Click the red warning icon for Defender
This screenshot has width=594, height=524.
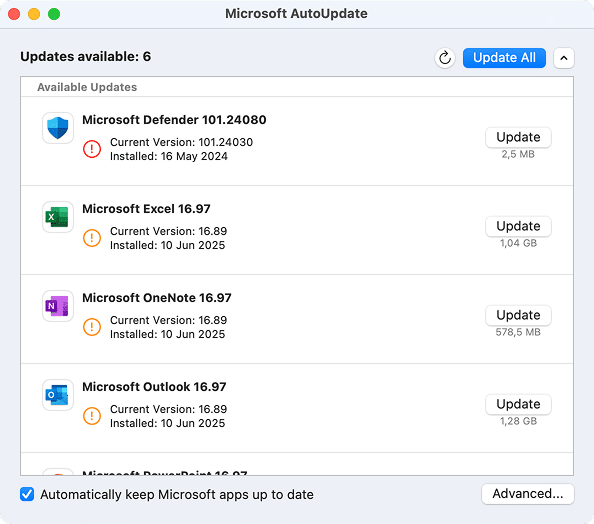[92, 149]
